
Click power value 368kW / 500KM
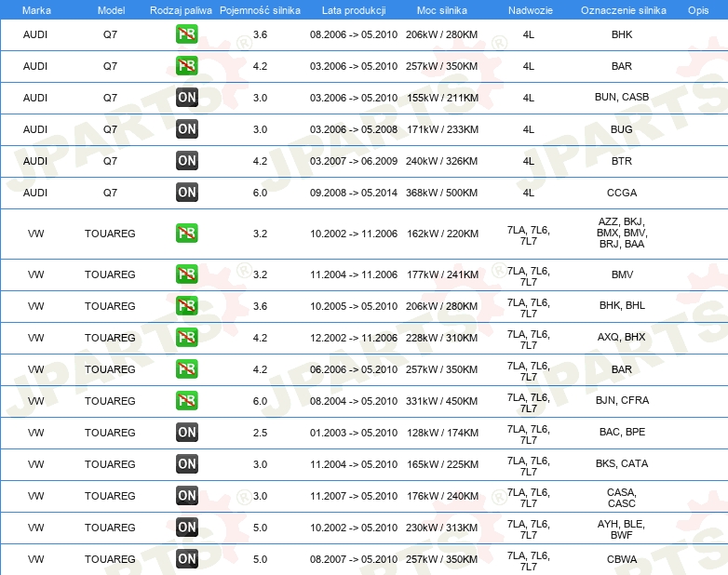pos(441,193)
